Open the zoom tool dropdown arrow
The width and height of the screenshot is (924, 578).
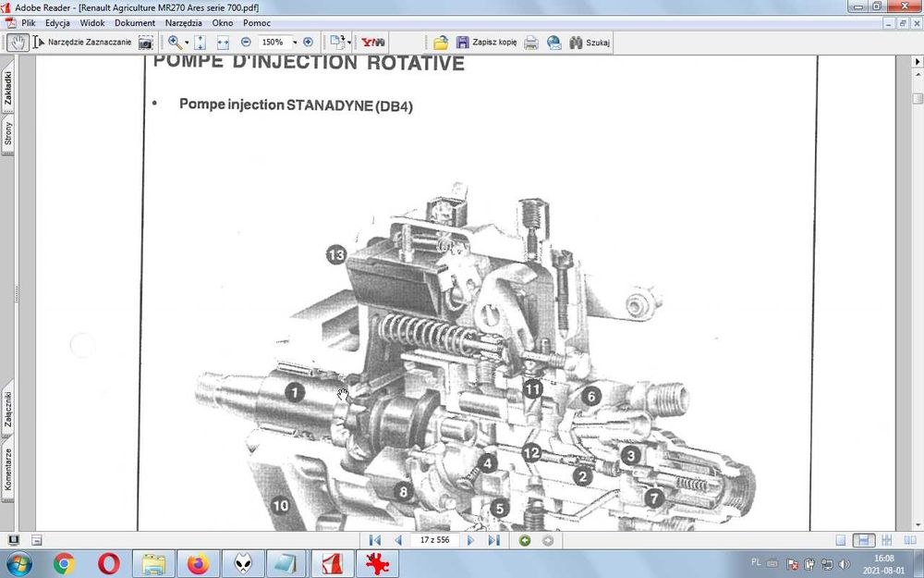coord(187,43)
